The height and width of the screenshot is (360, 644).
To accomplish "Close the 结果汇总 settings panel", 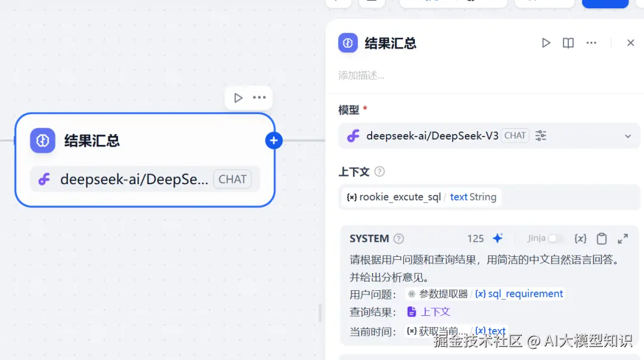I will click(x=630, y=43).
